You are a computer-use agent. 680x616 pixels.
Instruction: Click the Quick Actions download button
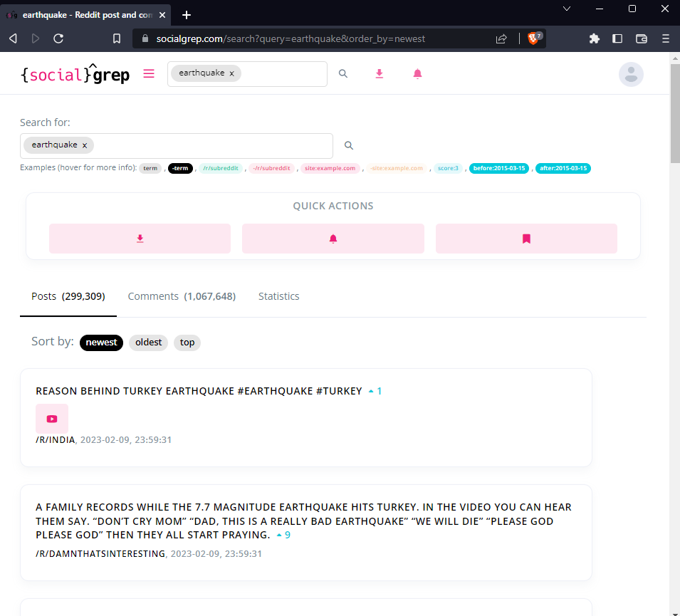click(140, 239)
